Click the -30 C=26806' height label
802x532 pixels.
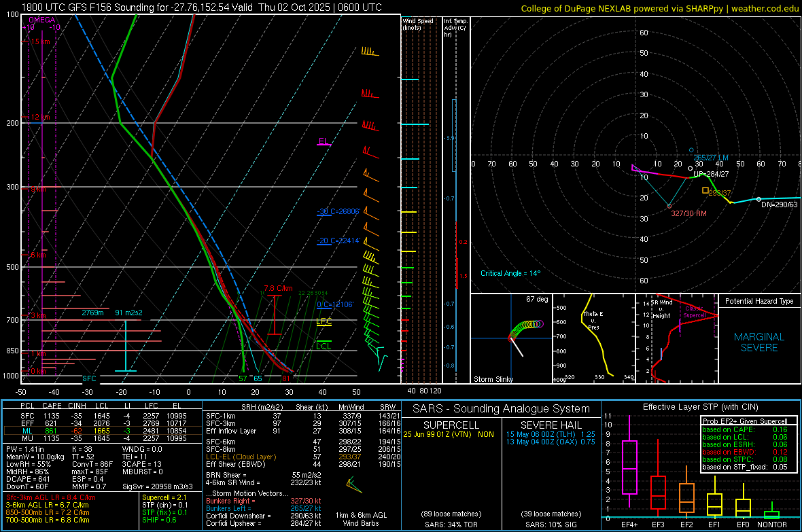coord(338,211)
